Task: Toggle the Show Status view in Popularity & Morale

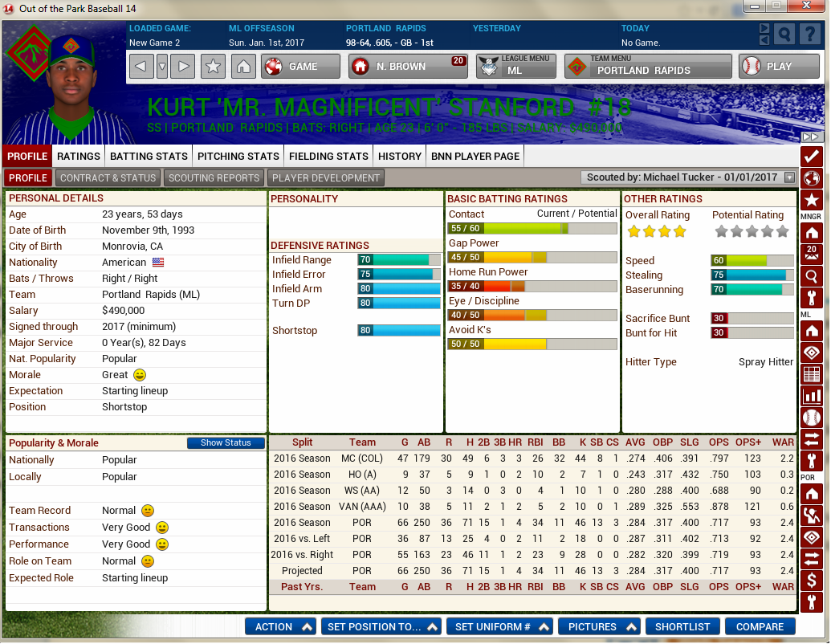Action: (226, 443)
